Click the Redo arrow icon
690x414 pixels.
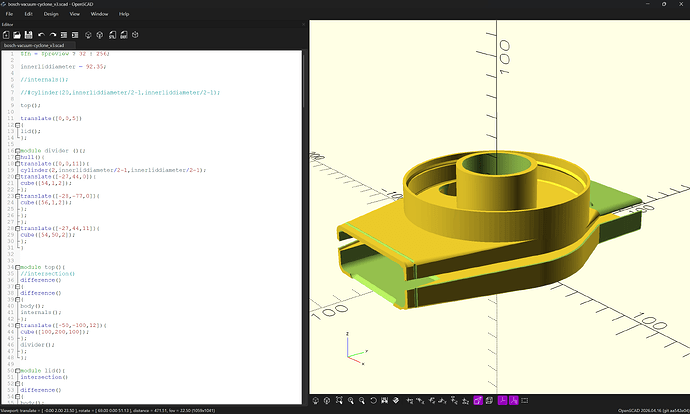[x=53, y=35]
